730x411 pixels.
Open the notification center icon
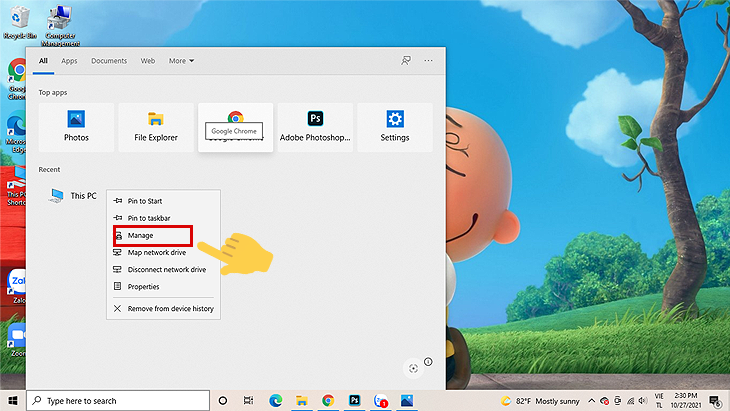[716, 401]
